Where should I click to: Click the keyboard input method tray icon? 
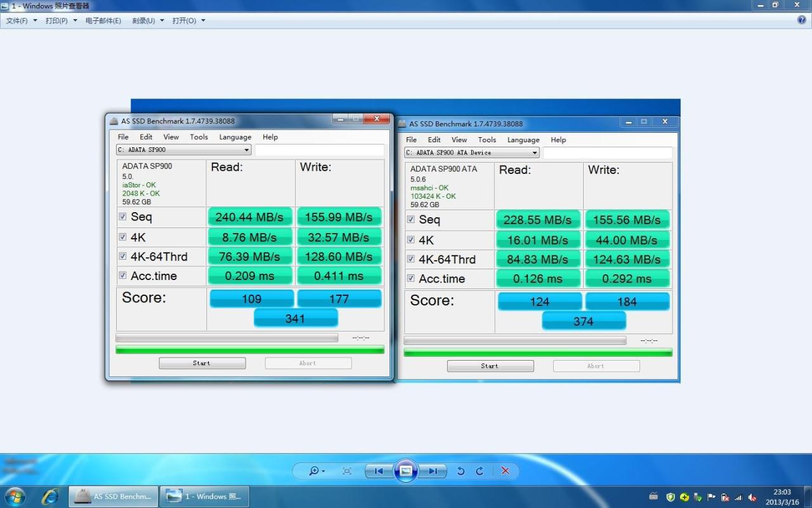654,497
